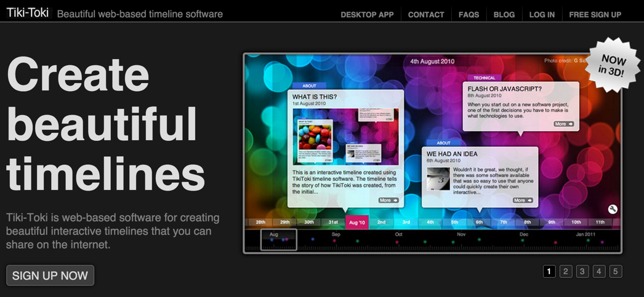Click the clock thumbnail in idea card

pyautogui.click(x=438, y=178)
